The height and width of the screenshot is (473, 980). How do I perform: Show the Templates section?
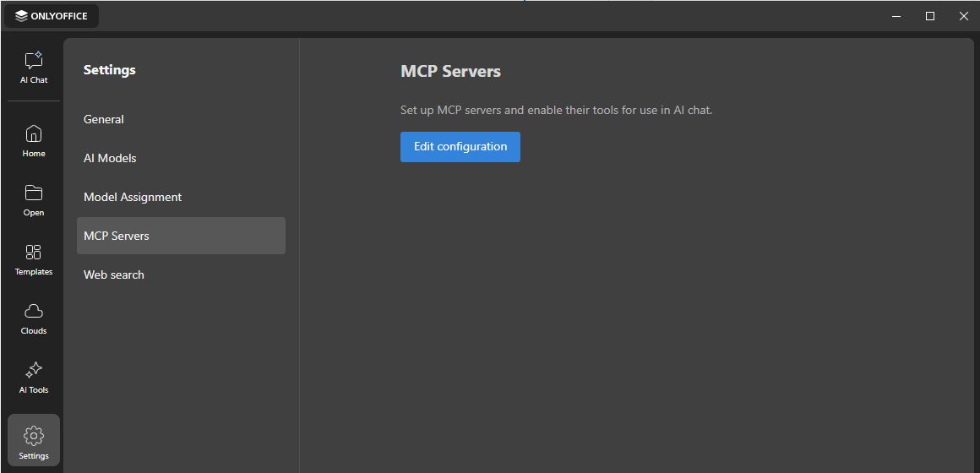pyautogui.click(x=34, y=259)
